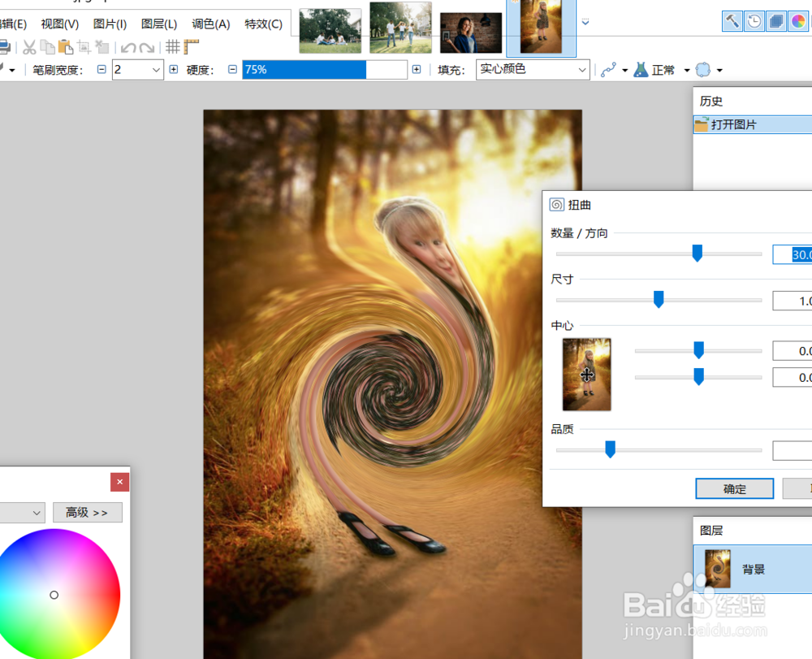
Task: Click the Redo arrow icon
Action: pos(146,48)
